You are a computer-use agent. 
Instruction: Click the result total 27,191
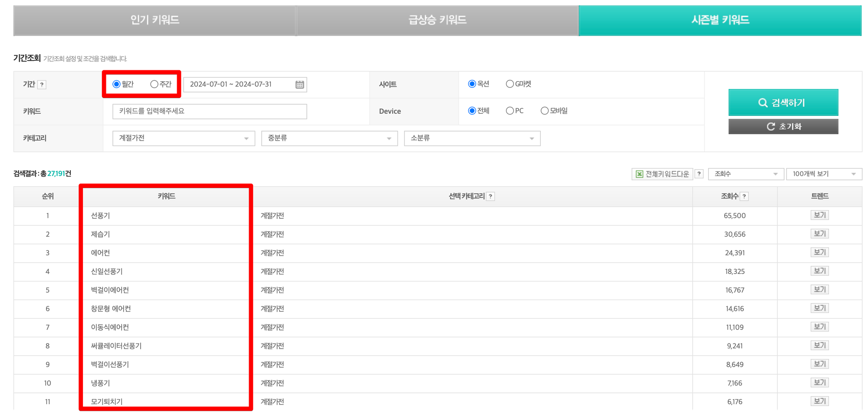56,174
